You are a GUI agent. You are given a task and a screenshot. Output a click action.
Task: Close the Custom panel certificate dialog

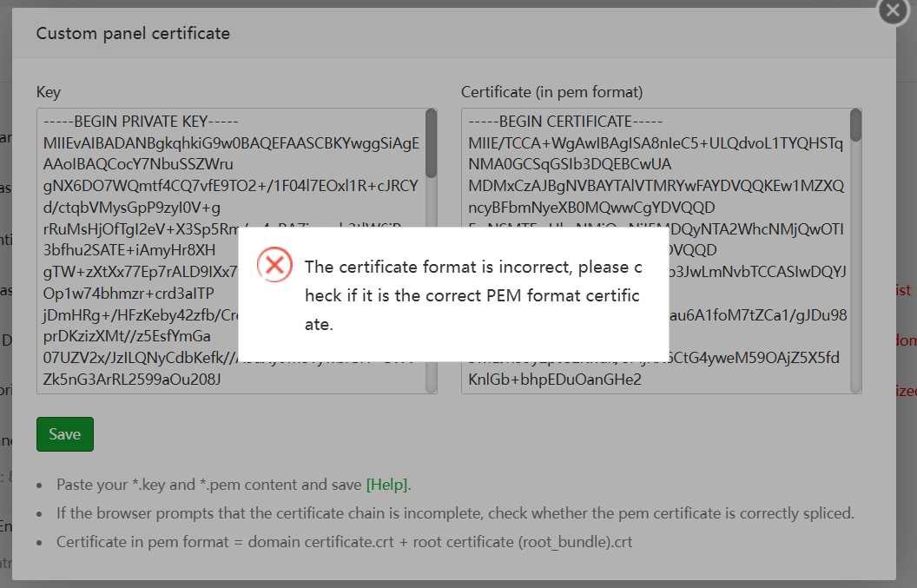click(x=892, y=10)
